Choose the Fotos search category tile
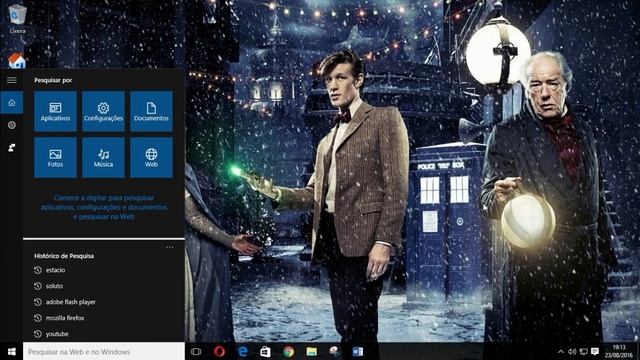 pyautogui.click(x=55, y=158)
